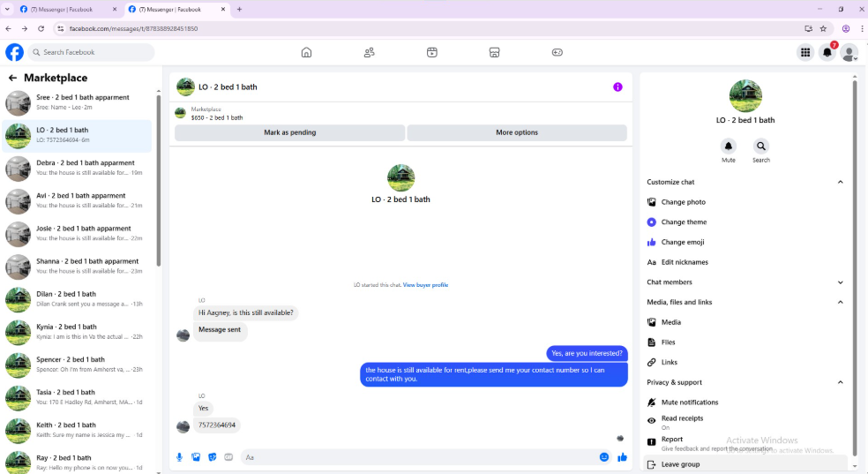Go back in browser history
Image resolution: width=868 pixels, height=474 pixels.
pyautogui.click(x=8, y=28)
